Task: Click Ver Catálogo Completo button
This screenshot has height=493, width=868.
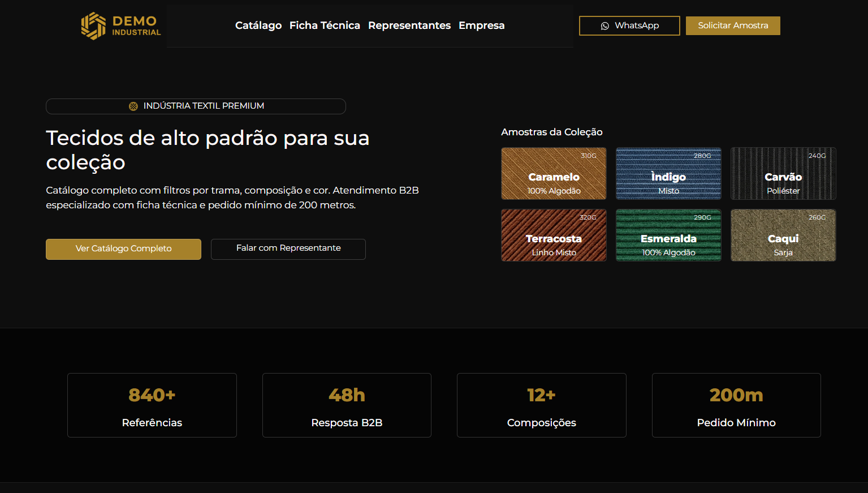Action: (123, 249)
